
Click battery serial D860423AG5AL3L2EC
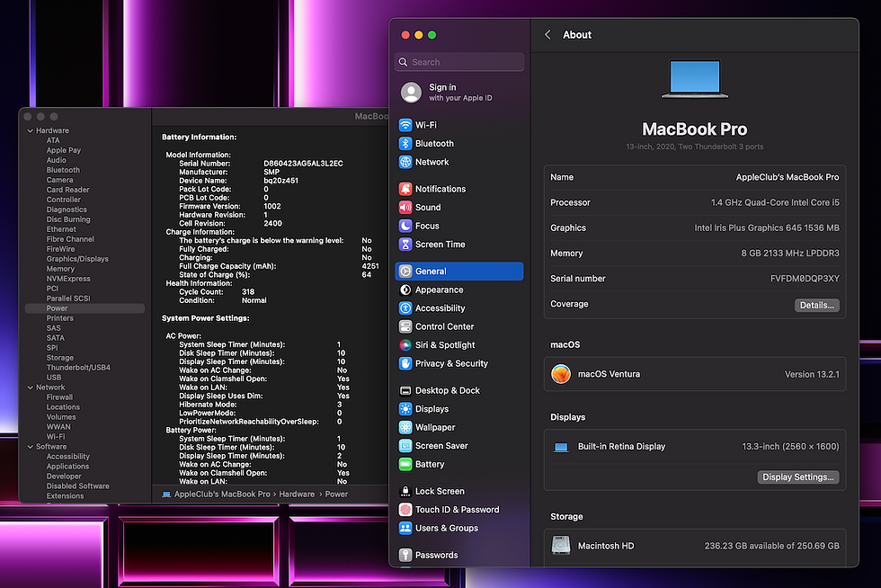pyautogui.click(x=303, y=164)
